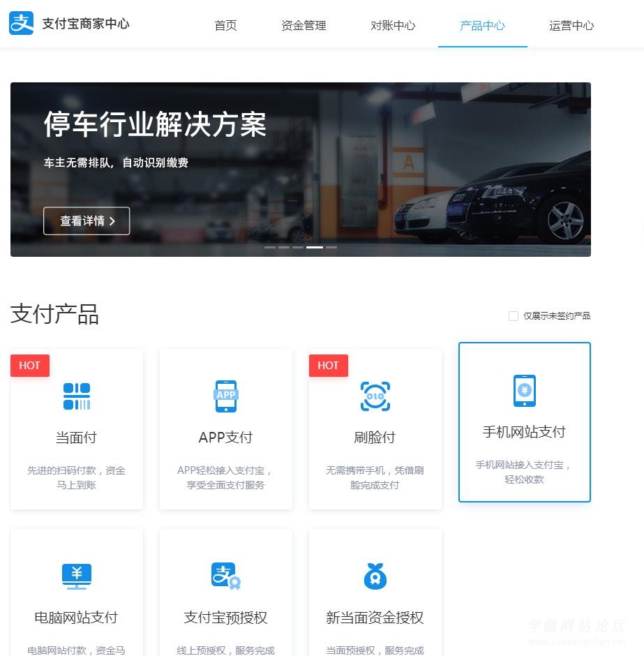Select the 当面付 scan payment icon
The height and width of the screenshot is (656, 644).
(77, 396)
